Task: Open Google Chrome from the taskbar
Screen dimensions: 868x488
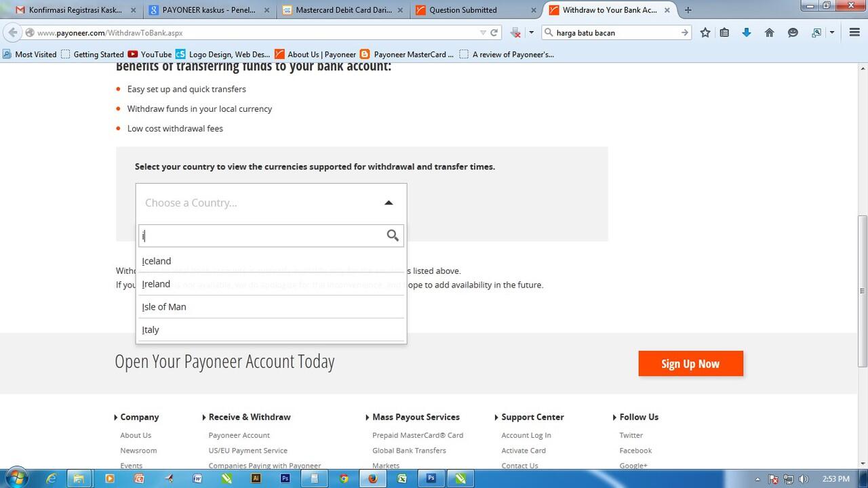Action: tap(344, 478)
